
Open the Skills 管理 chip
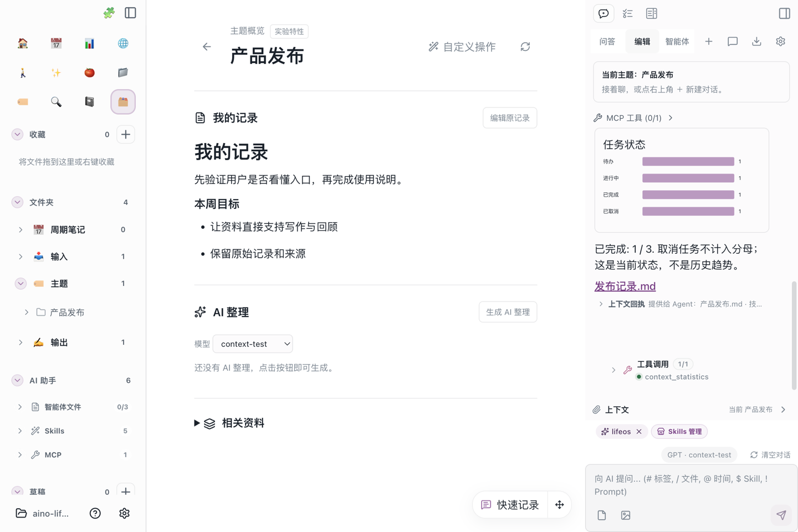coord(679,432)
